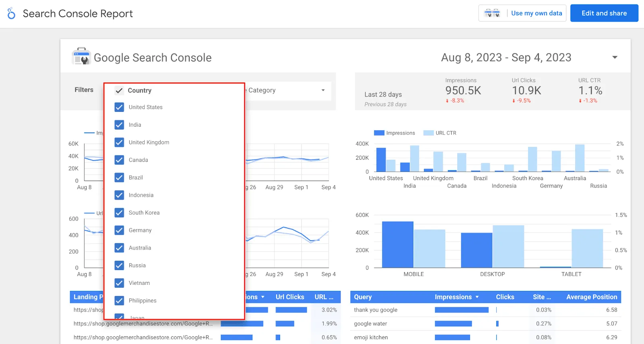The image size is (644, 344).
Task: Click the United States impressions bar in country chart
Action: pyautogui.click(x=381, y=160)
